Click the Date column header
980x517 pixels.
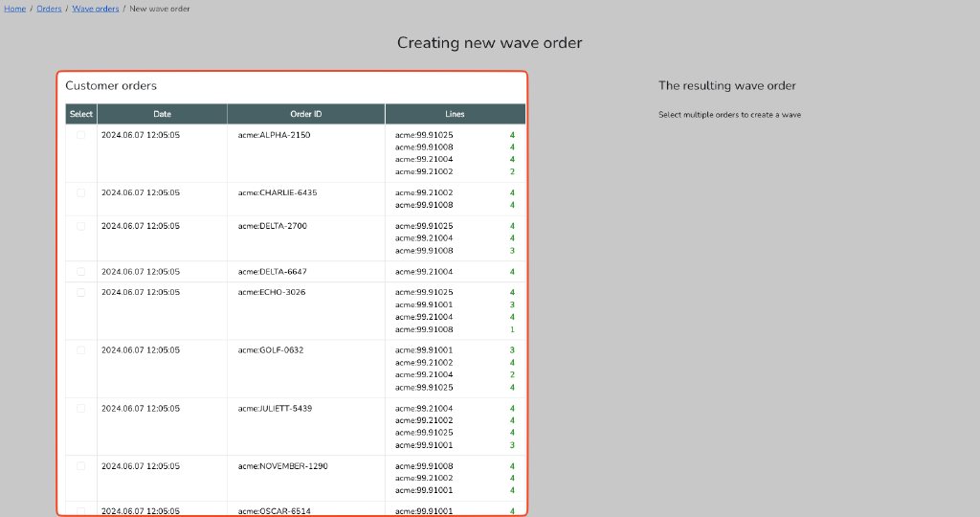162,114
